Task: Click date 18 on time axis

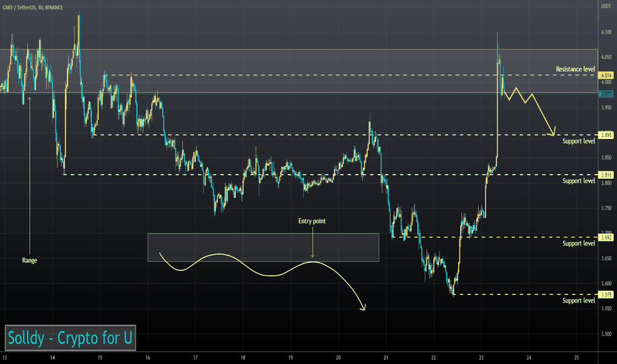Action: coord(243,357)
